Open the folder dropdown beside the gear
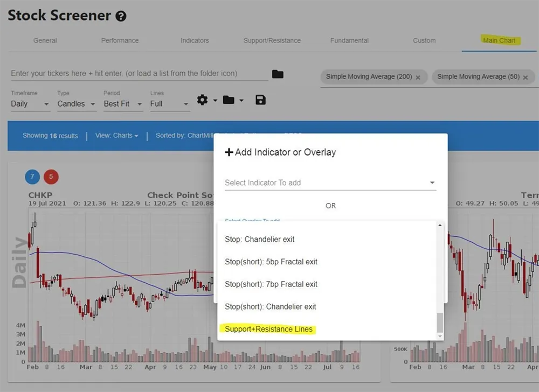 tap(233, 100)
